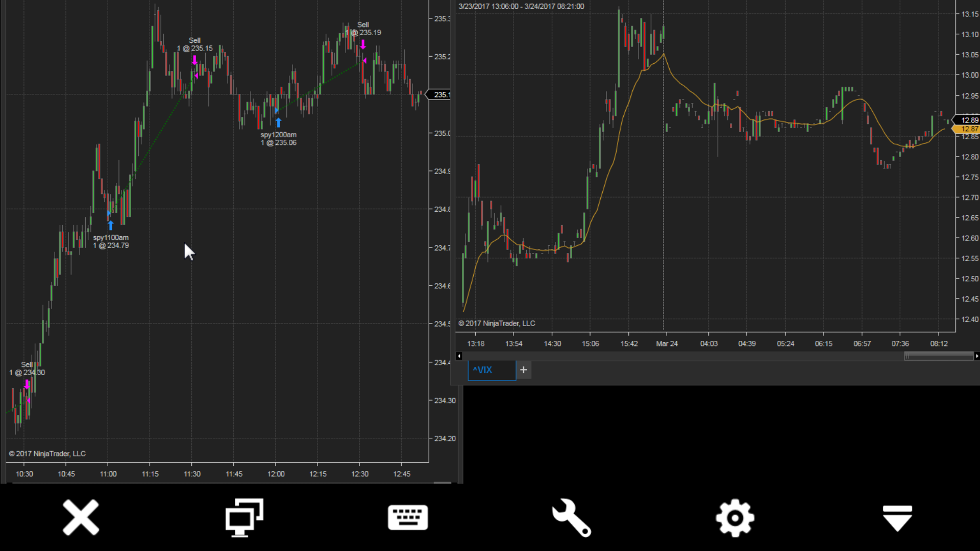Click the orange 12.87 indicator price marker

coord(968,129)
